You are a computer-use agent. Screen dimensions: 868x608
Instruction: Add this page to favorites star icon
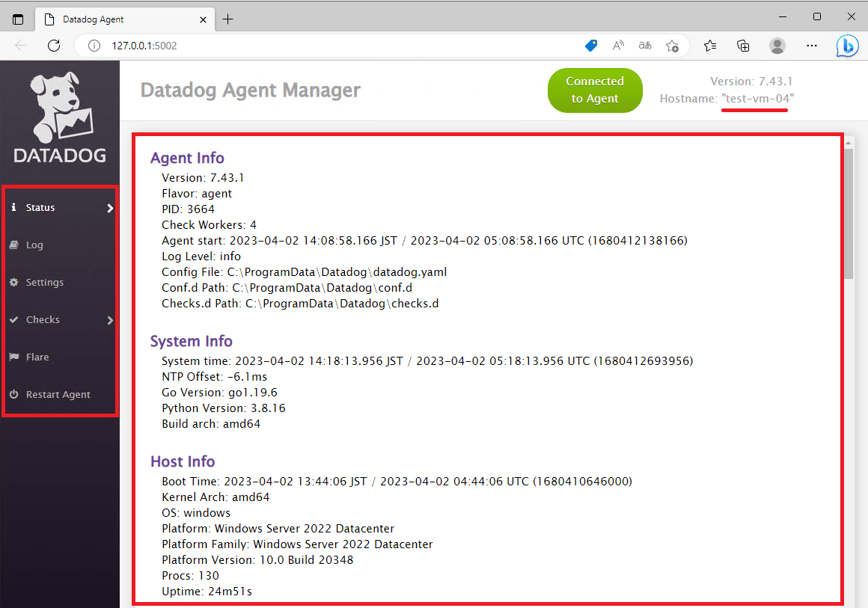(672, 46)
